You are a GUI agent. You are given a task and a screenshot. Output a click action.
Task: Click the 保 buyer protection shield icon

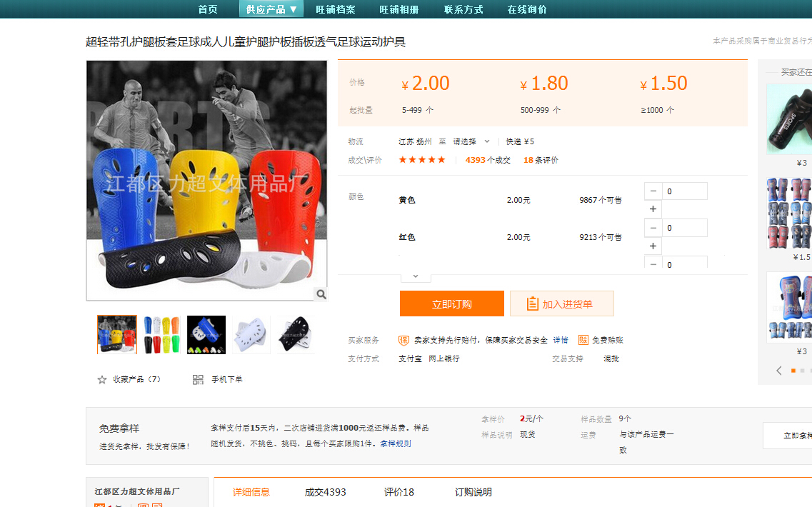pos(404,341)
